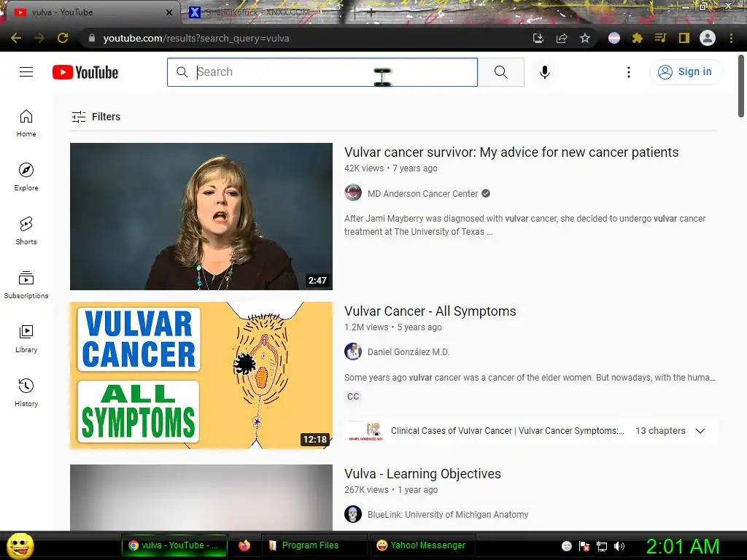Screen dimensions: 747x560
Task: Click the Clinical Cases of Vulvar Cancer chapter
Action: [507, 431]
